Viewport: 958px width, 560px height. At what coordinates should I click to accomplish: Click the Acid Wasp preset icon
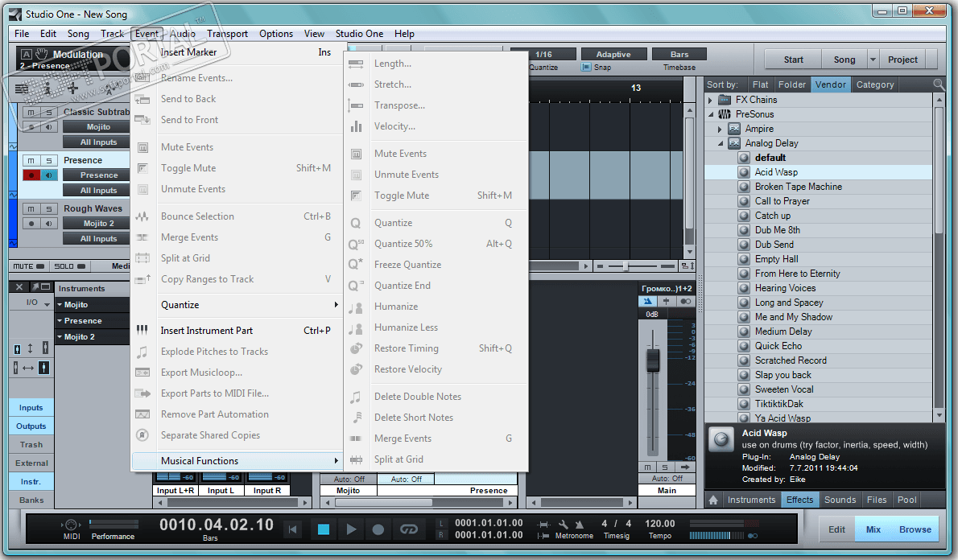pos(744,172)
